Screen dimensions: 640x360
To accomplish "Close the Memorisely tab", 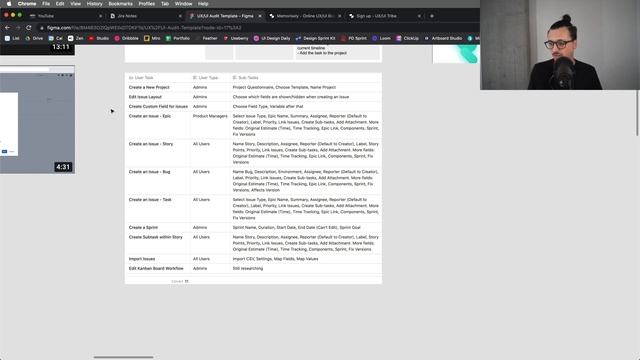I will pos(340,16).
